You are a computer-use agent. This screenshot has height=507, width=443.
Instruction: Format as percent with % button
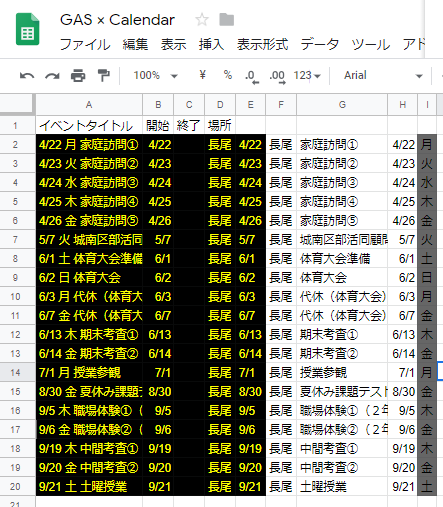tap(228, 75)
